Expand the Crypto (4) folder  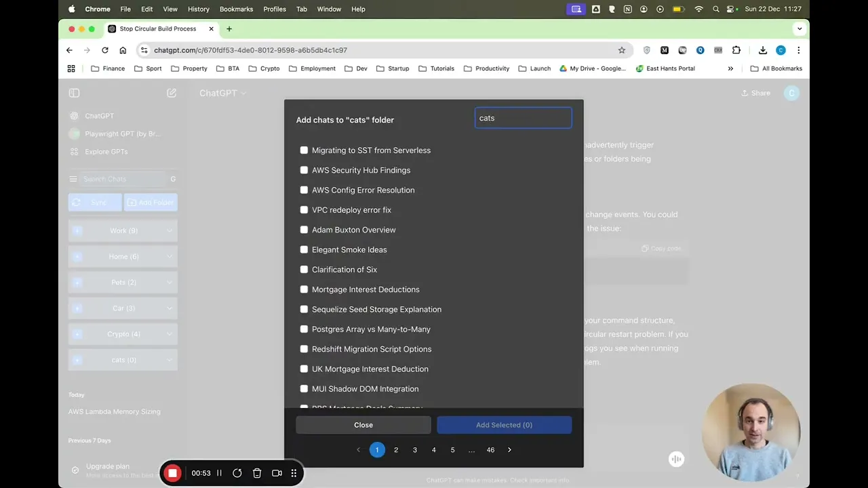tap(170, 333)
